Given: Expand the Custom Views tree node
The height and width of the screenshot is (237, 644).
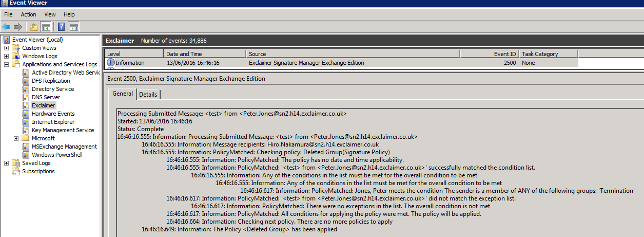Looking at the screenshot, I should (x=6, y=48).
